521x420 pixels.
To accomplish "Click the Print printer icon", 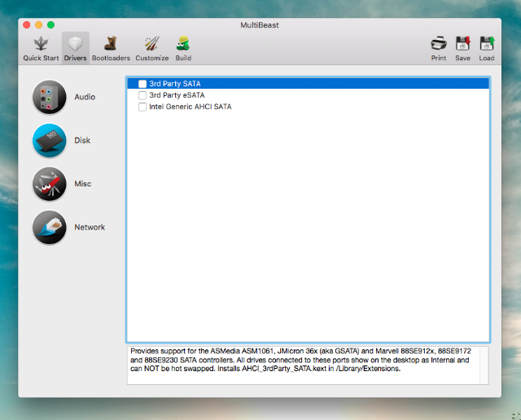I will coord(439,43).
